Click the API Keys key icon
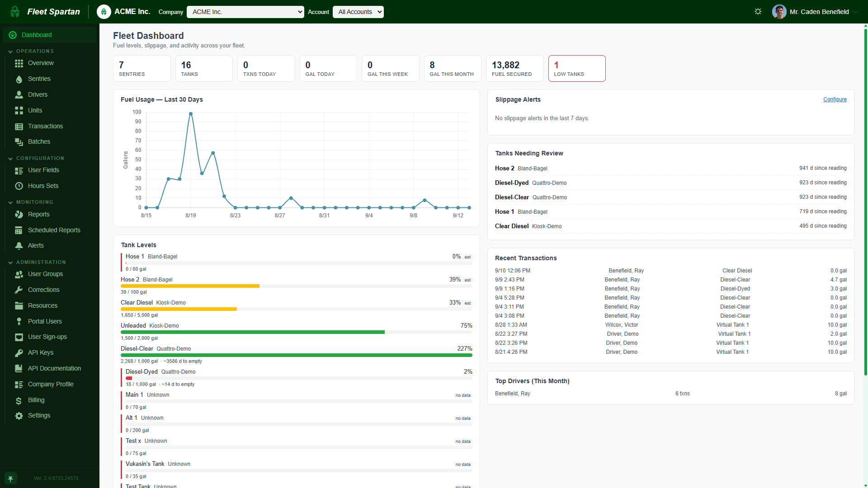This screenshot has height=488, width=868. point(19,353)
